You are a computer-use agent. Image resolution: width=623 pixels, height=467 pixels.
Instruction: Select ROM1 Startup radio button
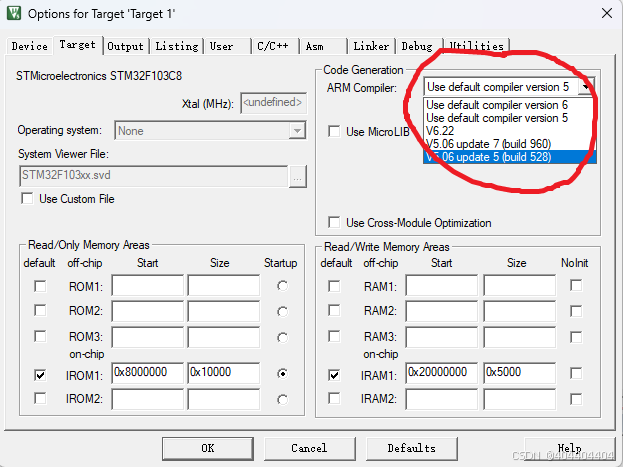[282, 286]
